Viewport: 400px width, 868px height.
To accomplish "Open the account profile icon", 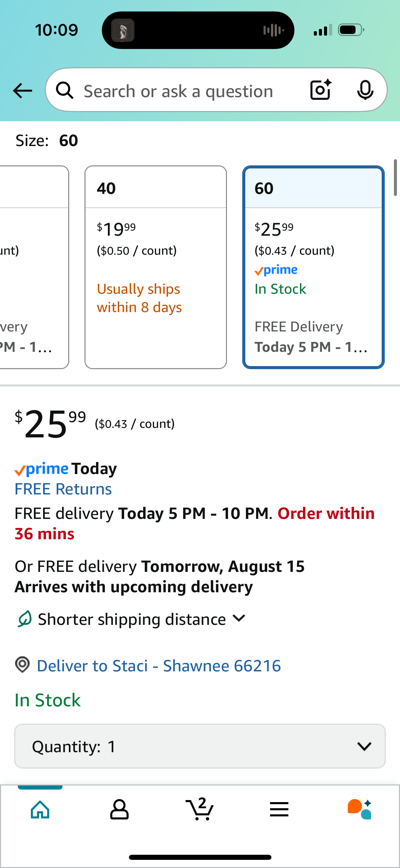I will point(119,810).
